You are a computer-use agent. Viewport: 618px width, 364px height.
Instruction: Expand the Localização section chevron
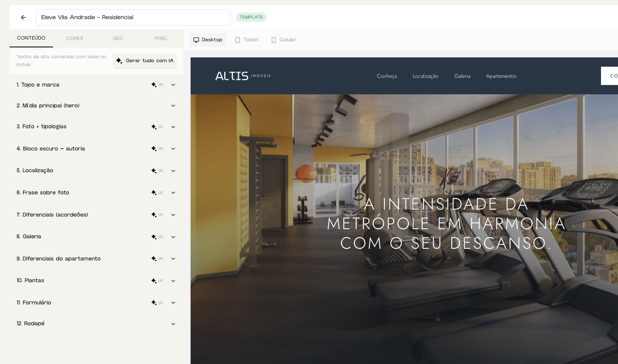pyautogui.click(x=173, y=171)
